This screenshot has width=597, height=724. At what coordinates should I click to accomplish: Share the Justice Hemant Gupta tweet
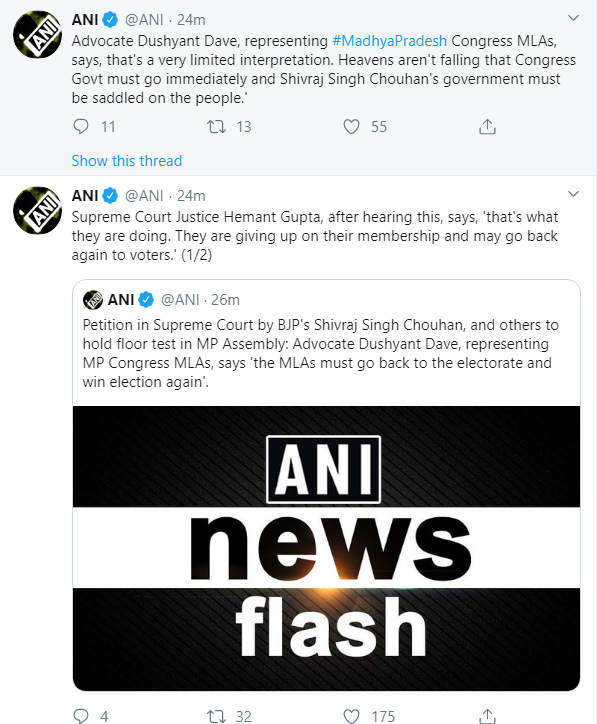click(487, 716)
